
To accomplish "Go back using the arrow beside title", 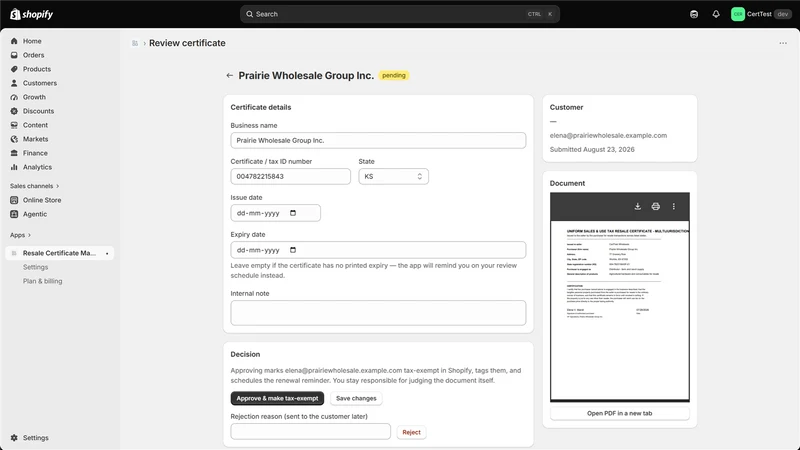I will [x=230, y=76].
